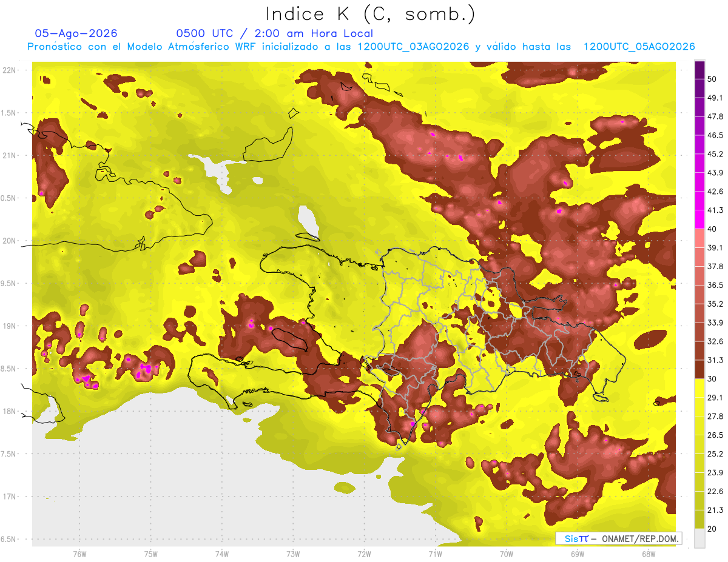This screenshot has height=562, width=728.
Task: Click the colorbar value '50'
Action: [x=712, y=79]
